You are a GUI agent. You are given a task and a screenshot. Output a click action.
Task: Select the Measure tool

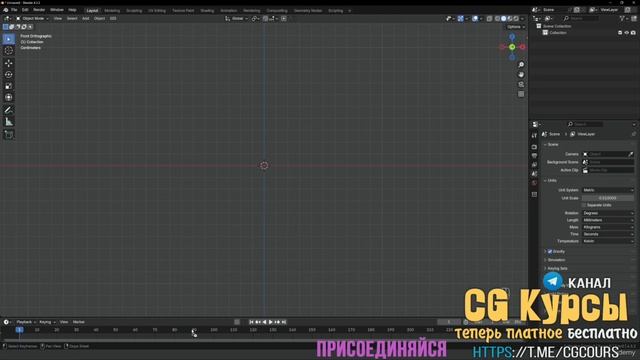(9, 122)
